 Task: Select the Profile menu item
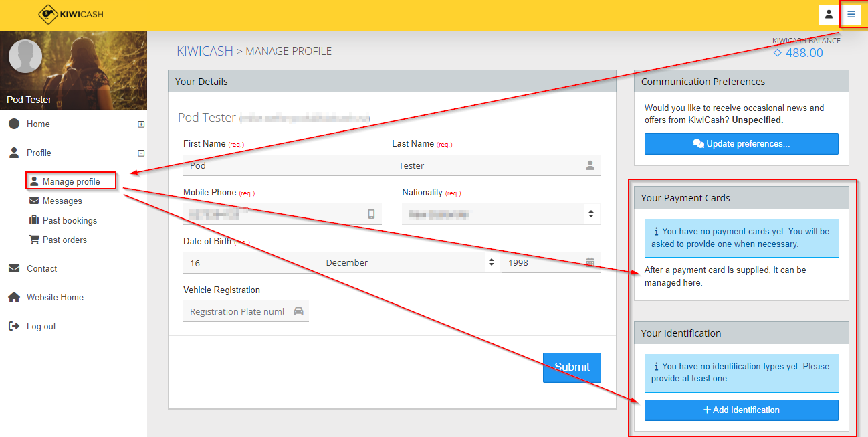[39, 153]
